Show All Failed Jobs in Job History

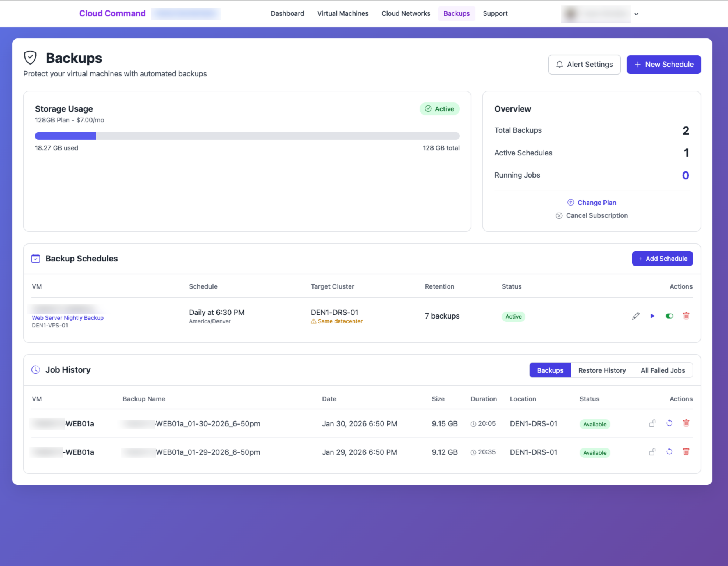pyautogui.click(x=663, y=370)
